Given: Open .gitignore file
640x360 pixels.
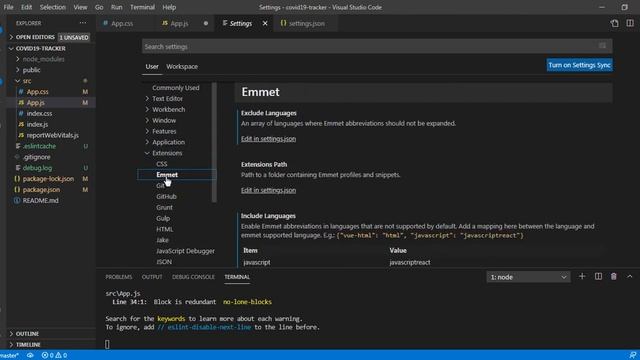Looking at the screenshot, I should click(x=36, y=157).
